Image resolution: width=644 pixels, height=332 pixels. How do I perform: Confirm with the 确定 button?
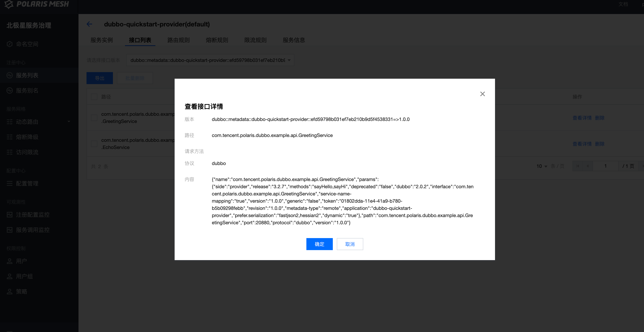pos(320,244)
